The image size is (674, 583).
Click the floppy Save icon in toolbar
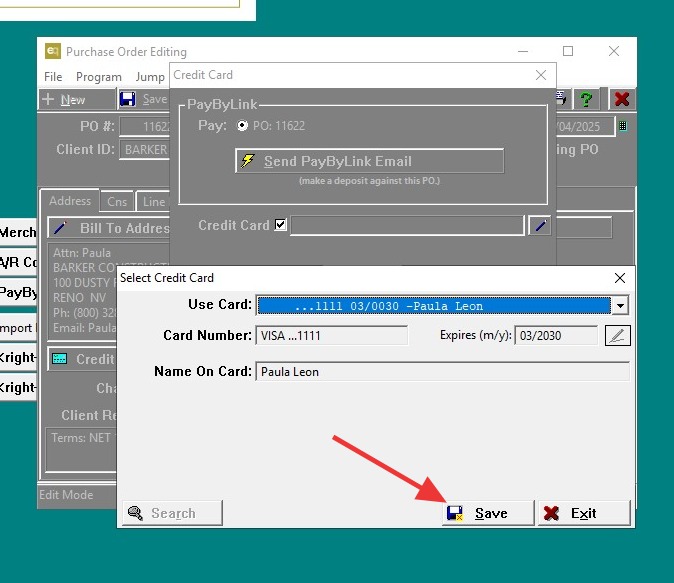pos(127,99)
